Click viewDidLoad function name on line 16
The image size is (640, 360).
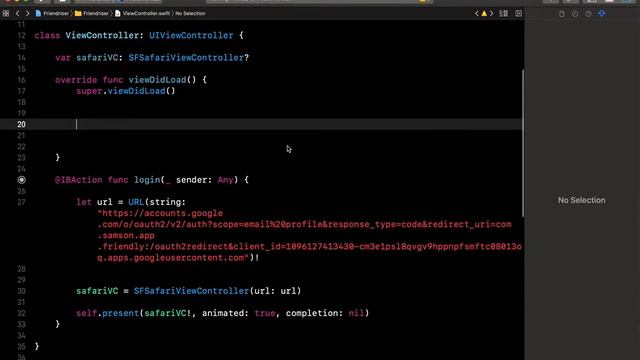tap(157, 80)
